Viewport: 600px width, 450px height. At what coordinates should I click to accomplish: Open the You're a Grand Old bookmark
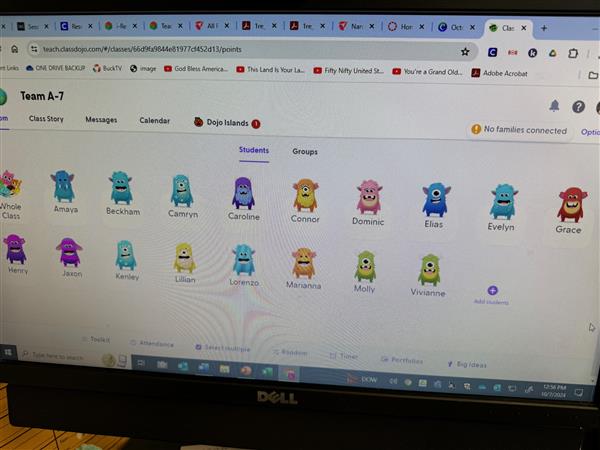(427, 72)
